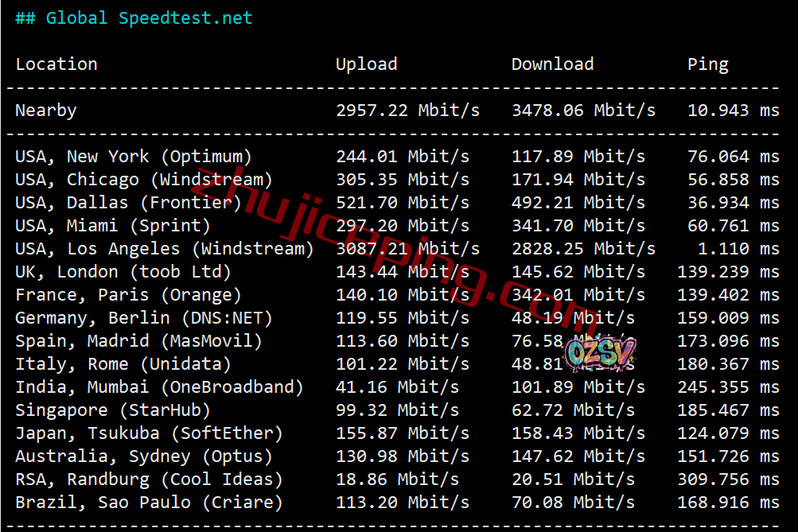The height and width of the screenshot is (532, 798).
Task: Select the Ping column header
Action: [708, 65]
